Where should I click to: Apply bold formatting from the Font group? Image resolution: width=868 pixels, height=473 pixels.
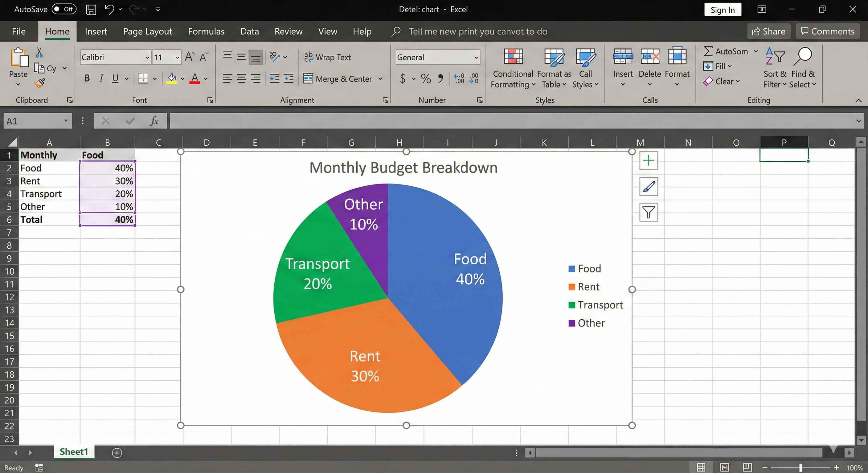(87, 78)
